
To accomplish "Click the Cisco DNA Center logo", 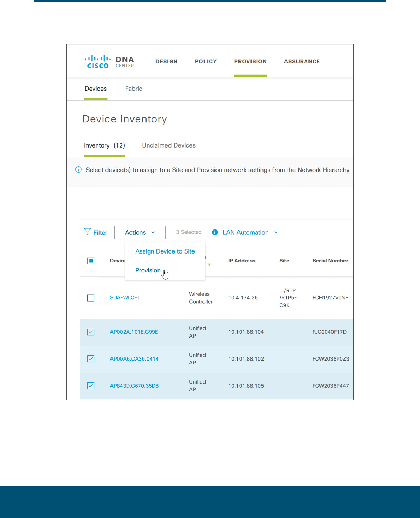I will tap(109, 62).
